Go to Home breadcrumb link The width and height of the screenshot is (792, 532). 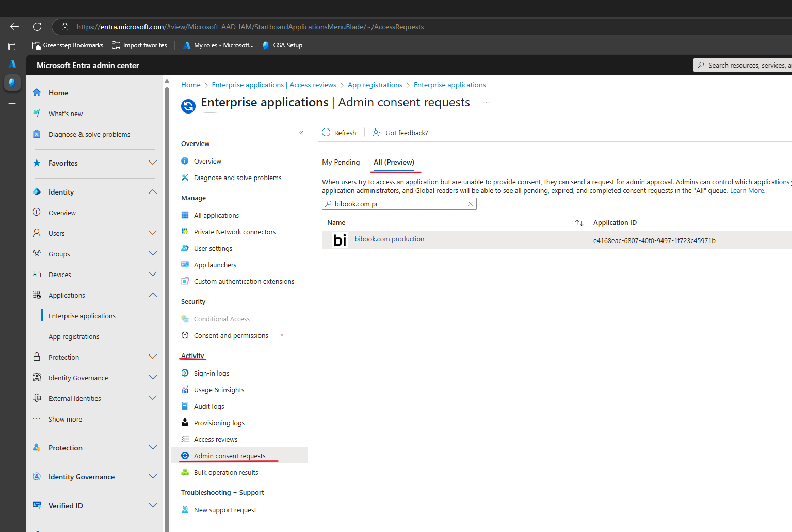pyautogui.click(x=191, y=85)
